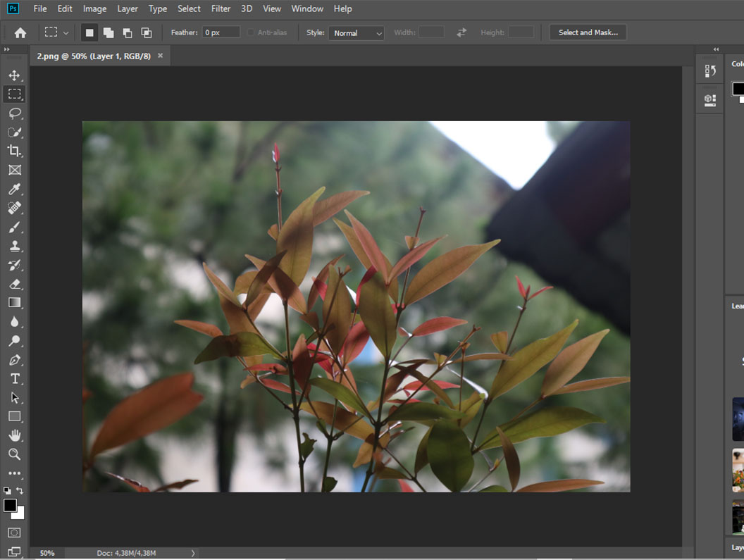Open the Style dropdown
Screen dimensions: 744x560
coord(356,33)
